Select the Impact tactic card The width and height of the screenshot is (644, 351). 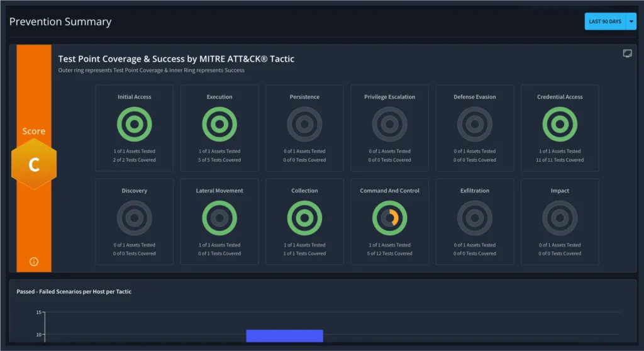coord(560,221)
